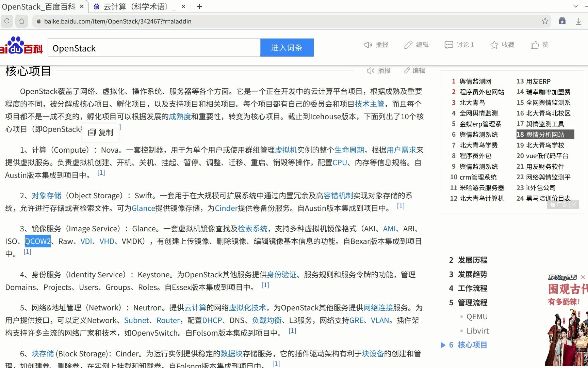Like entry with 赞 thumbs-up
This screenshot has height=368, width=588.
540,45
